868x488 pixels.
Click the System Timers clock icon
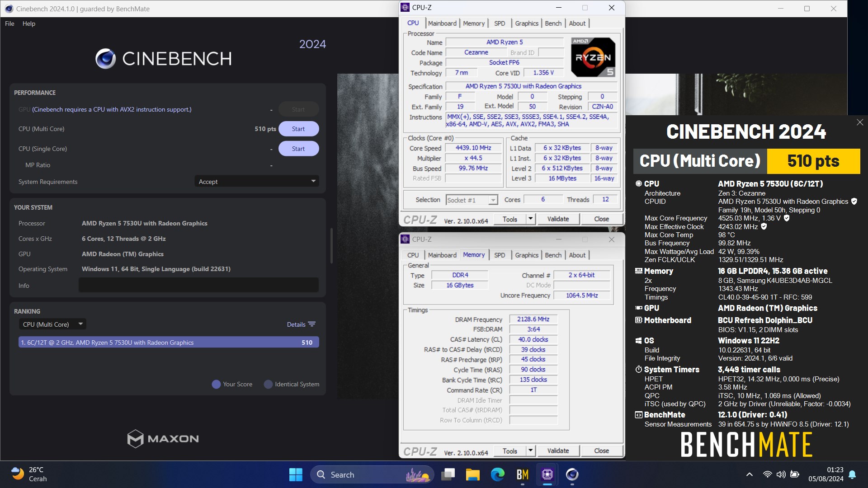click(638, 369)
